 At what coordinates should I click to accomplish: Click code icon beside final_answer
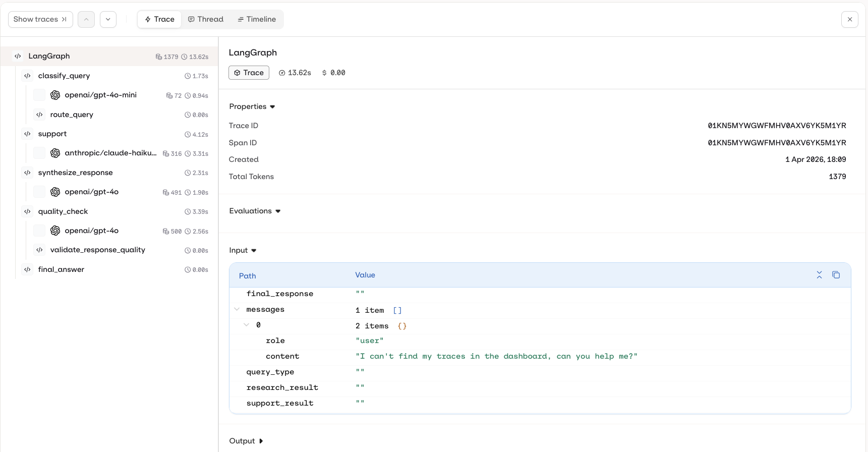[x=27, y=269]
